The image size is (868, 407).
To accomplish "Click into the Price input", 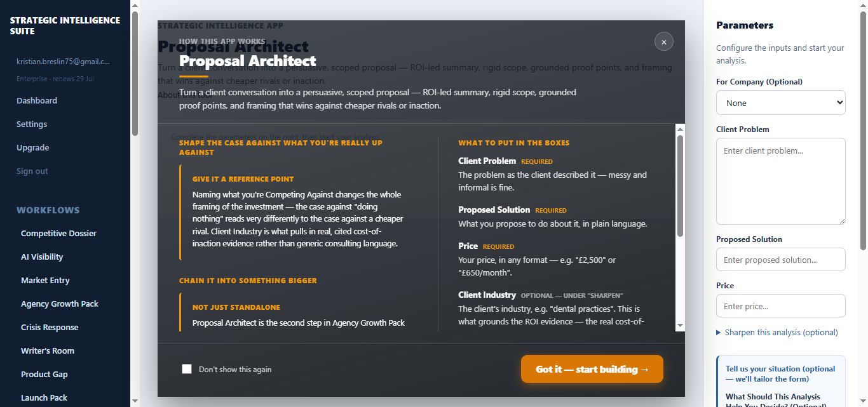I will [x=781, y=306].
